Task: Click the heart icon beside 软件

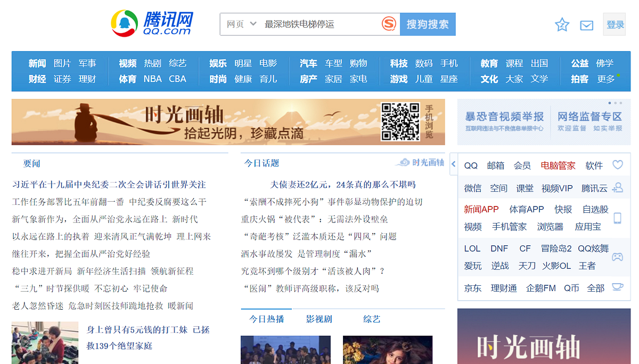Action: [618, 165]
